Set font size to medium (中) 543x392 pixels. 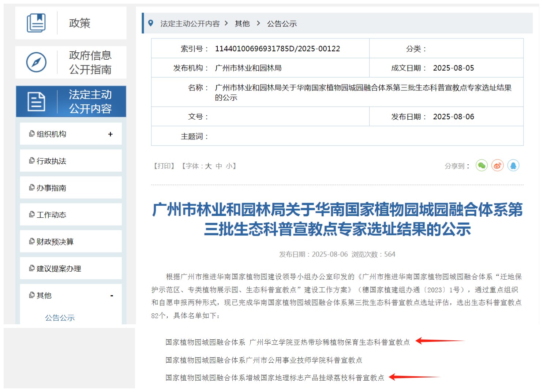point(219,166)
